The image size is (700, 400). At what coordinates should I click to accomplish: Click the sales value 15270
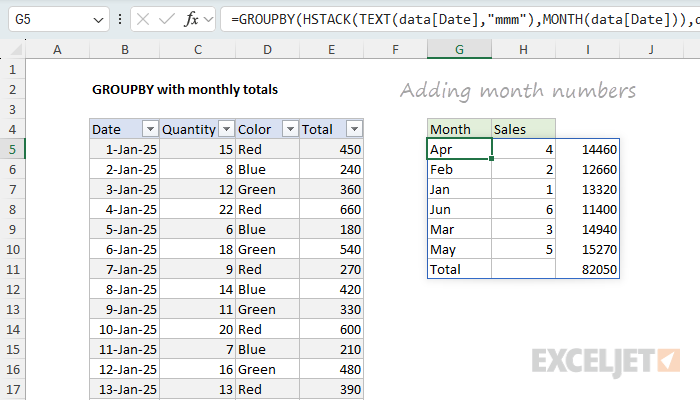588,250
